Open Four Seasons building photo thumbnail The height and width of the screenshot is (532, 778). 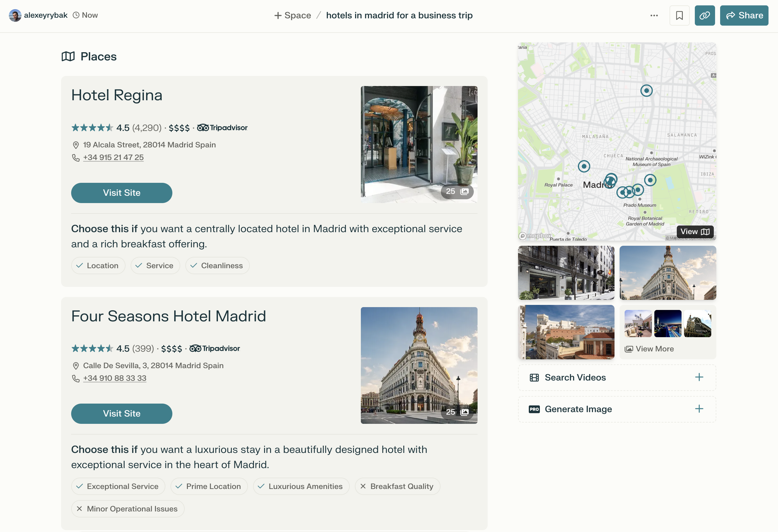click(x=419, y=365)
